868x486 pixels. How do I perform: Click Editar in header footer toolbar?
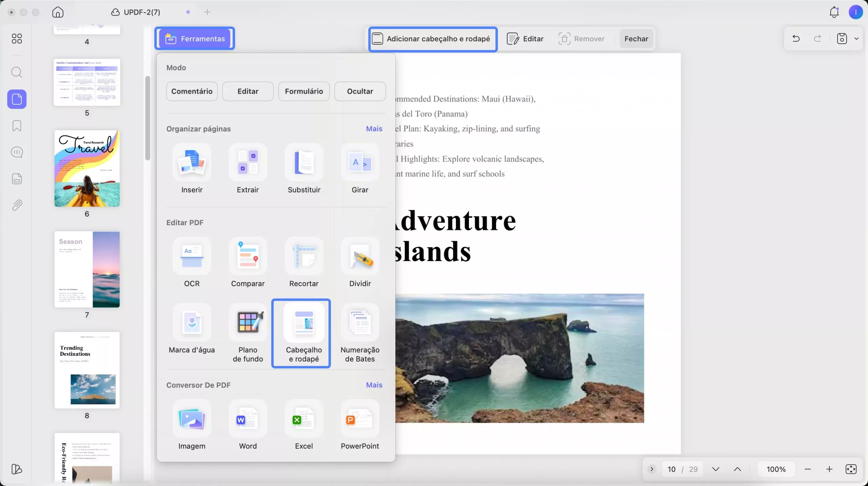click(525, 39)
